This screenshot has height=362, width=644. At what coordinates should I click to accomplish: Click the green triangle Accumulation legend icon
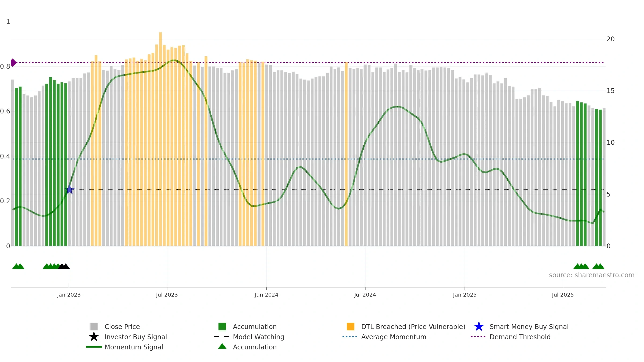coord(222,346)
